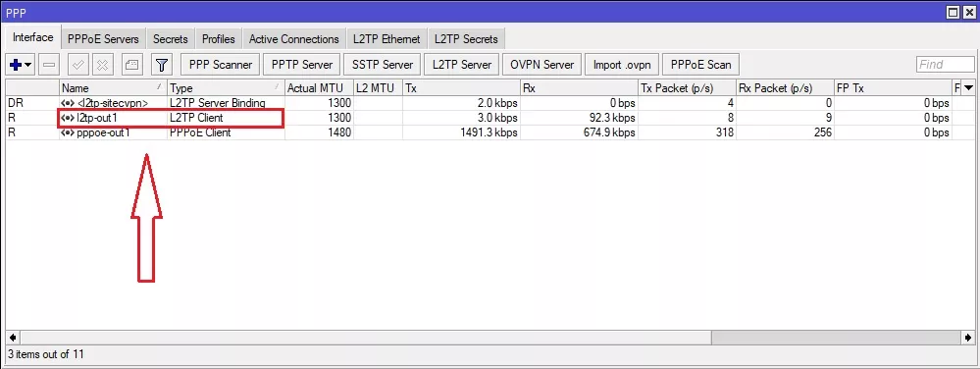980x369 pixels.
Task: Click the Comment note icon
Action: click(x=131, y=65)
